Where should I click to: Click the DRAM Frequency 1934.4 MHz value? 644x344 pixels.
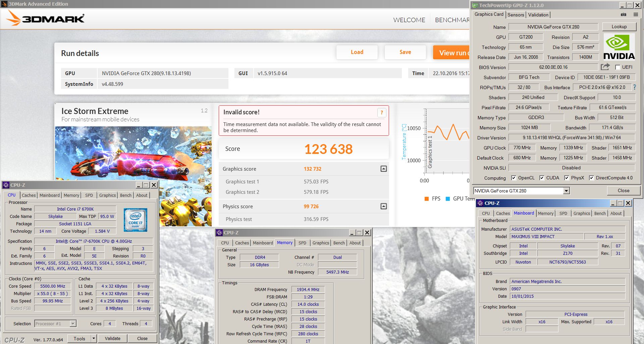308,289
